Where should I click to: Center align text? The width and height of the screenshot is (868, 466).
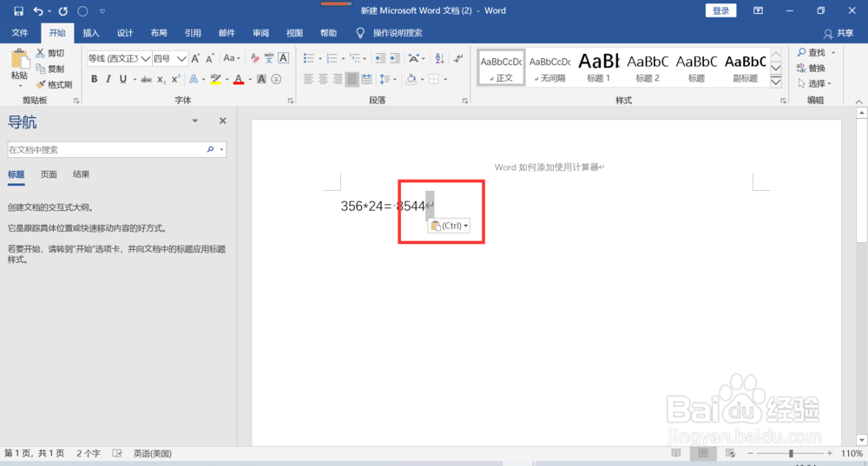tap(323, 79)
